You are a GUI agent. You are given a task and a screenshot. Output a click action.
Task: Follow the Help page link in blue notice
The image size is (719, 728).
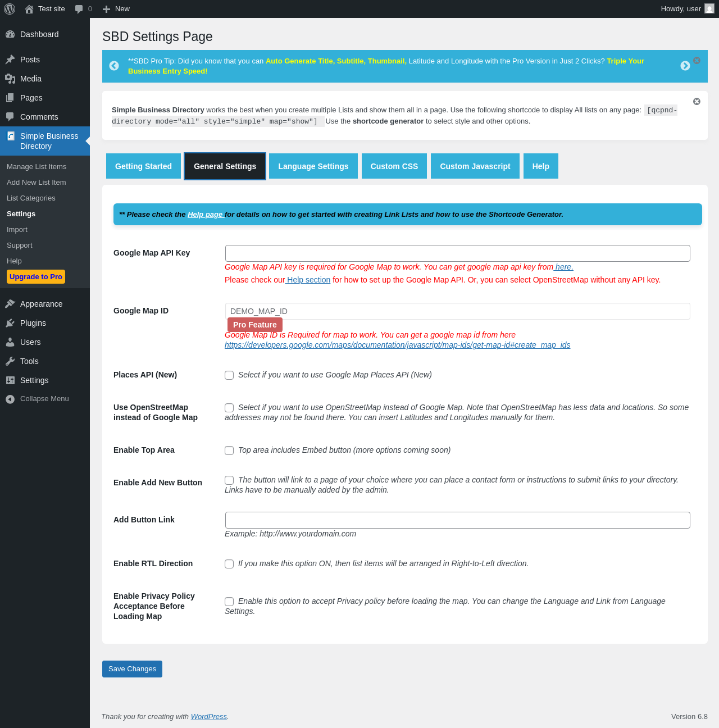point(205,215)
